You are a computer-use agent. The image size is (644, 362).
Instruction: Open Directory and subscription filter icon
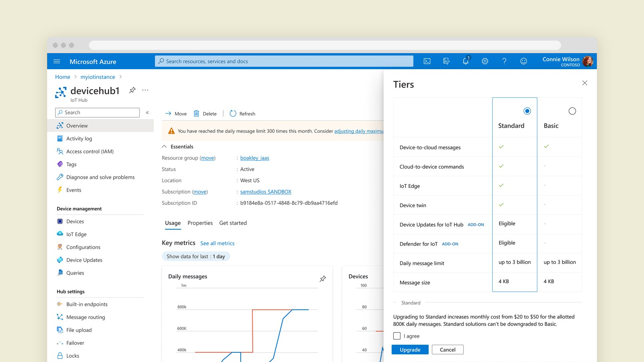click(446, 61)
